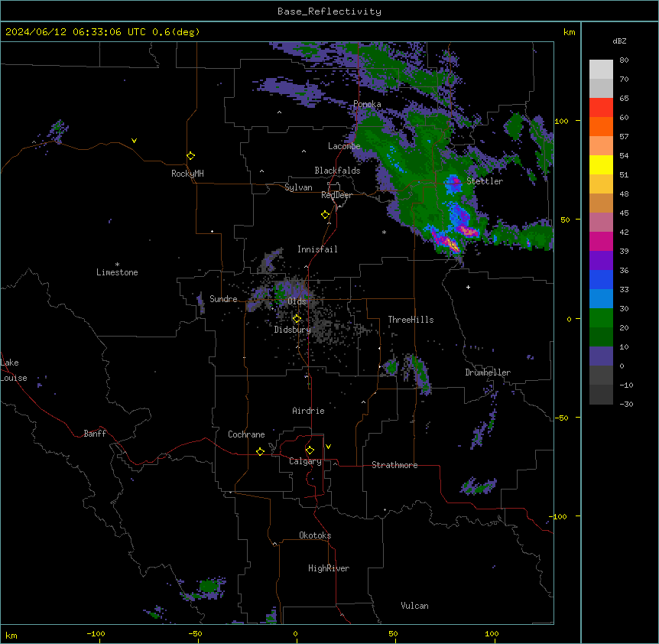Select the yellow diamond marker above Calgary label
The height and width of the screenshot is (644, 659).
[310, 450]
